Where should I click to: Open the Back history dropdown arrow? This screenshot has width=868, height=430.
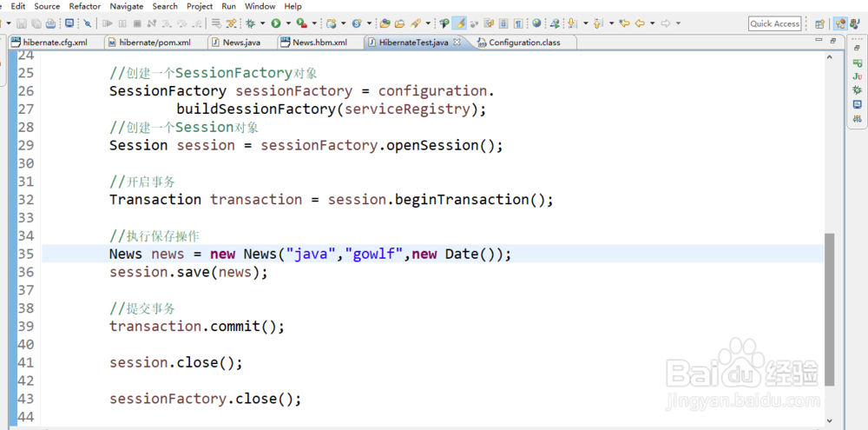pyautogui.click(x=652, y=23)
